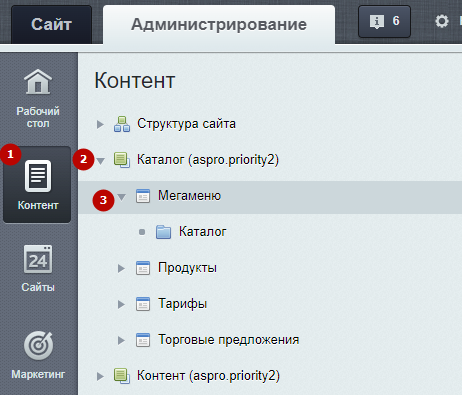Open the Рабочий стол home icon
Viewport: 462px width, 395px height.
tap(38, 82)
